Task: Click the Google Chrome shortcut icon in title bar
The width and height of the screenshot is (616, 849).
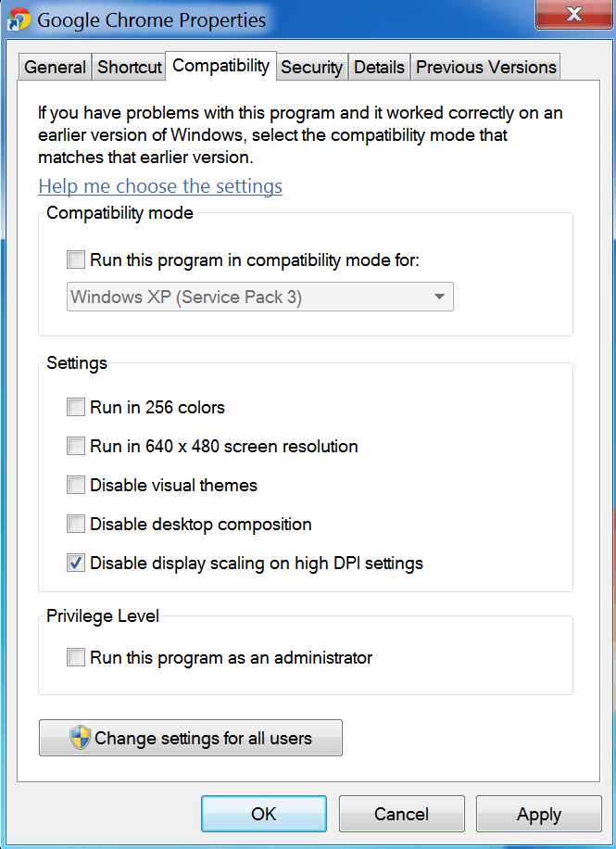Action: coord(19,19)
